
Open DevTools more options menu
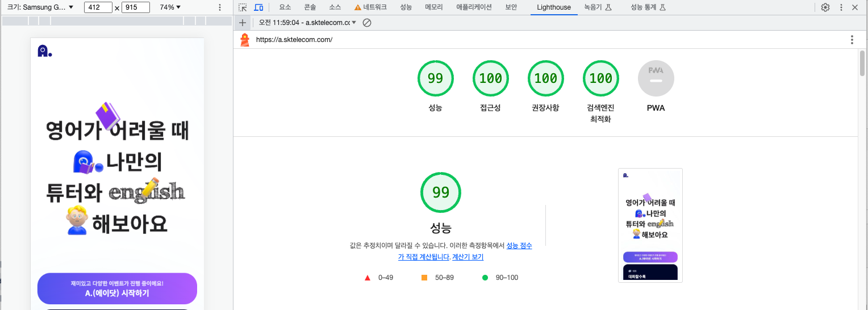pos(840,7)
